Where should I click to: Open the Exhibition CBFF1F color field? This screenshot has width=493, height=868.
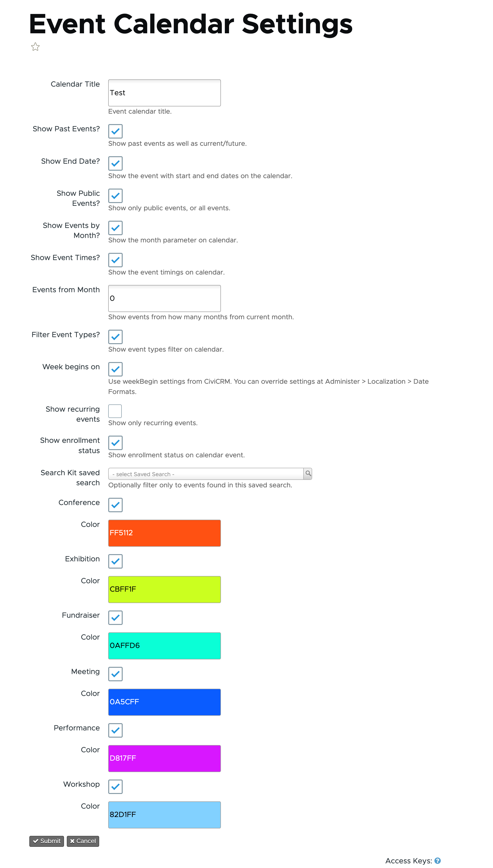(x=164, y=589)
